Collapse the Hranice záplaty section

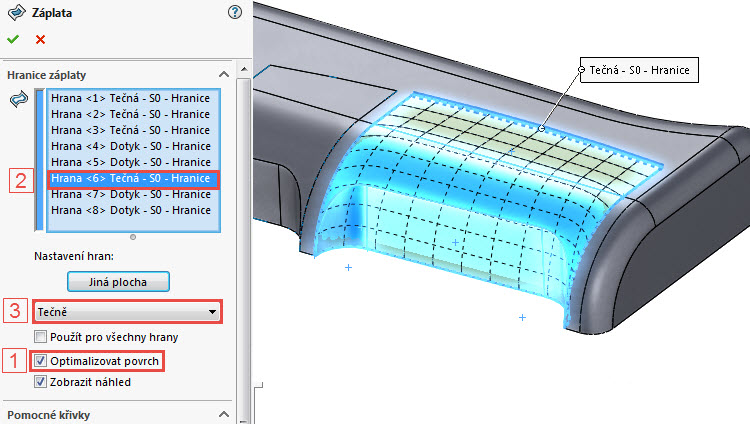(x=223, y=75)
